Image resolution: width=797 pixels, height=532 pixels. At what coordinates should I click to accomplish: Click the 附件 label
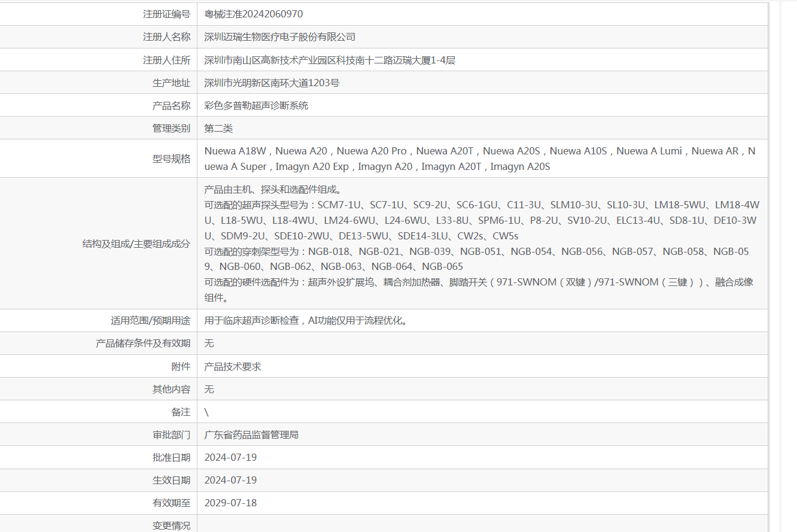[x=181, y=366]
